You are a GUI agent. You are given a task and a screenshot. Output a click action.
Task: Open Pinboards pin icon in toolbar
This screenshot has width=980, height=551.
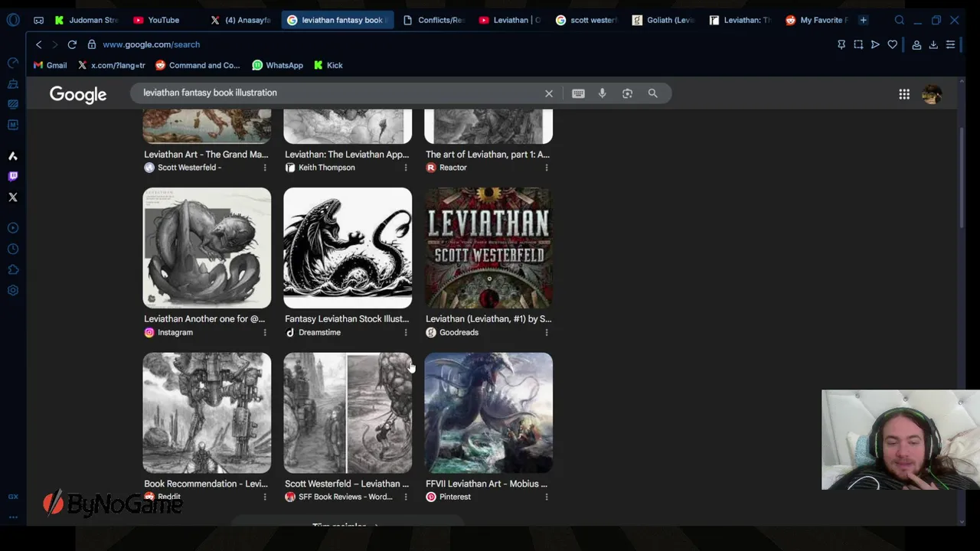coord(841,44)
